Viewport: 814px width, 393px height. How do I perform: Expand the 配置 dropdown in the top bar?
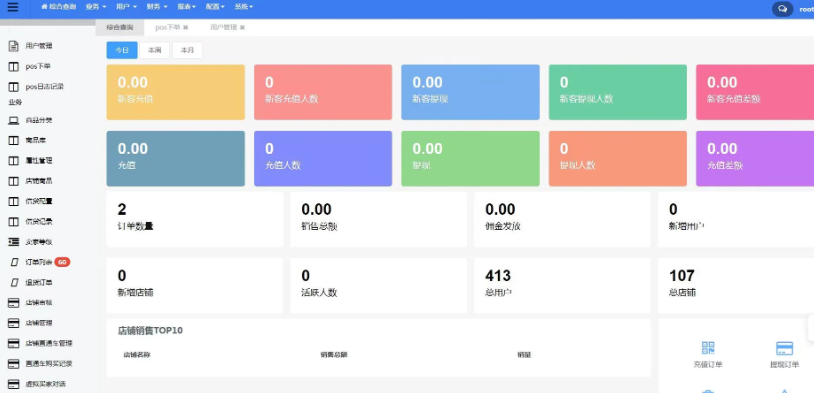(x=215, y=7)
